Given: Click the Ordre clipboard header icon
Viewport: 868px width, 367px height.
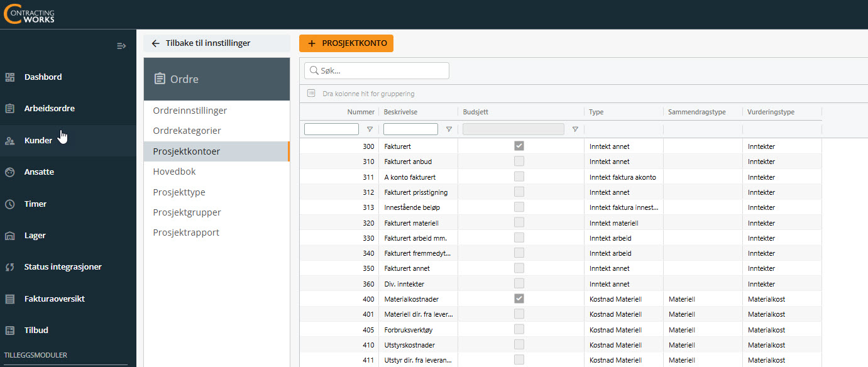Looking at the screenshot, I should 160,79.
